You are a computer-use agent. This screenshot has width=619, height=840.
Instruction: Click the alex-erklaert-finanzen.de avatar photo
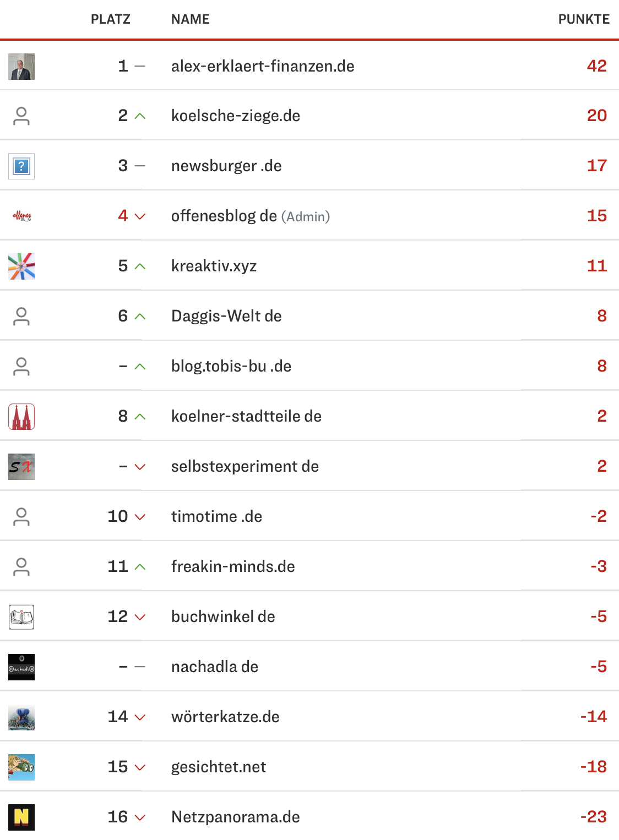pos(21,67)
